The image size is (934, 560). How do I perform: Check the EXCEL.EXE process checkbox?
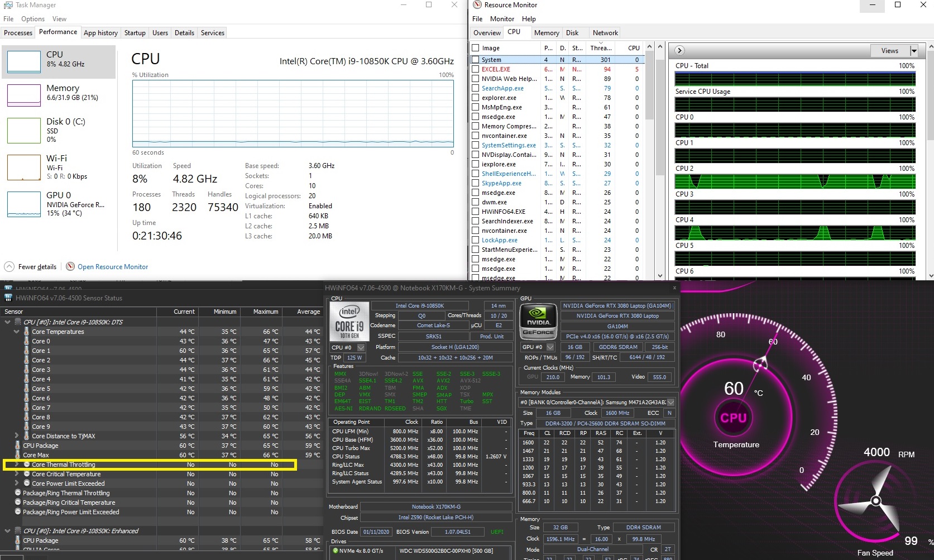click(x=476, y=69)
